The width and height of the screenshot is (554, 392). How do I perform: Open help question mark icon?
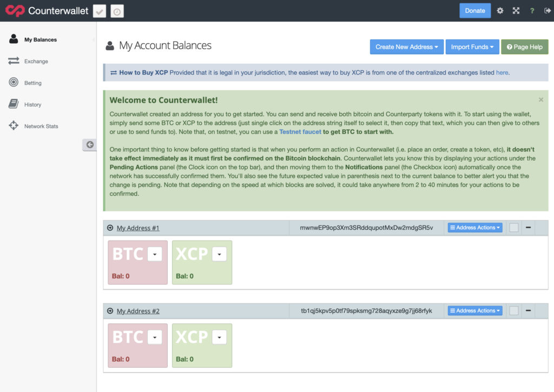[x=532, y=11]
